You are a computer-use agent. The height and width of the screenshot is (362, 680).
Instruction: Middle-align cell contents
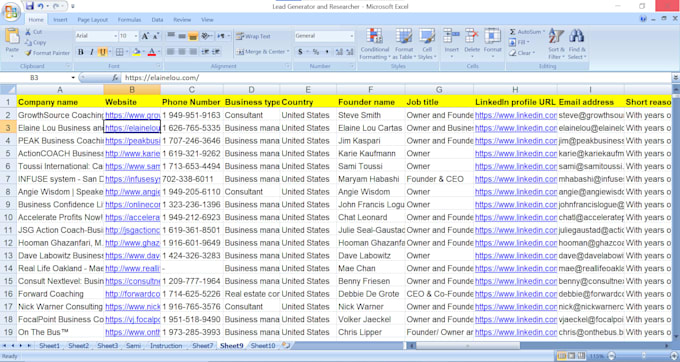coord(182,36)
